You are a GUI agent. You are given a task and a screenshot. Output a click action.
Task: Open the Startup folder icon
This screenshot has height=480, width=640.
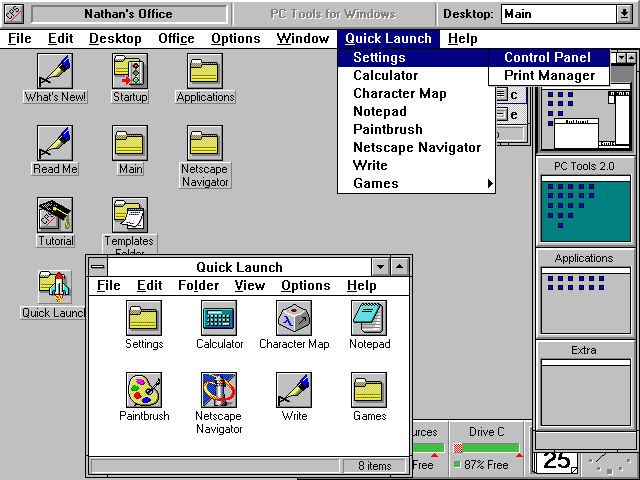coord(130,71)
